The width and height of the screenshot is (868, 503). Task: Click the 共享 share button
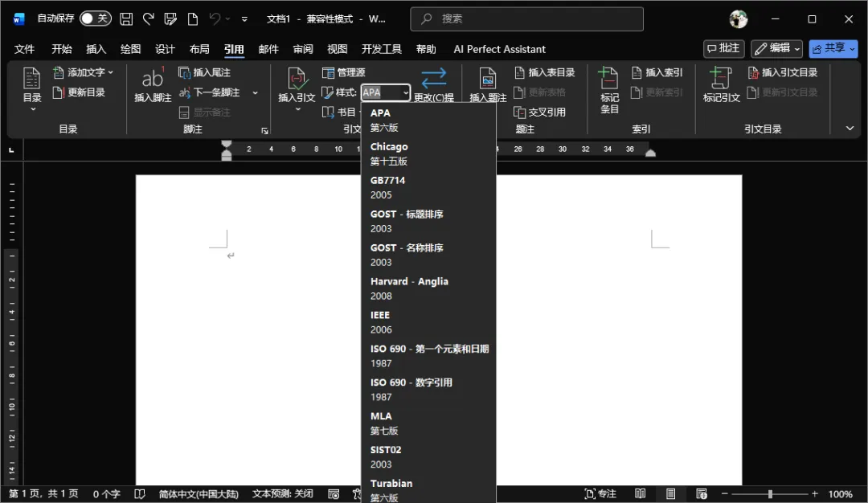(x=833, y=49)
